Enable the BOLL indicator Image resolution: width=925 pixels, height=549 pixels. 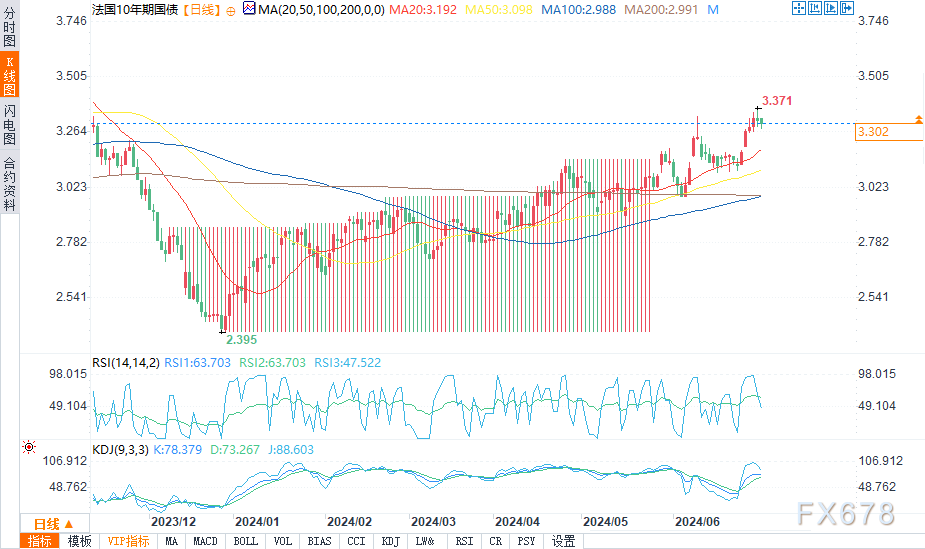pyautogui.click(x=245, y=541)
